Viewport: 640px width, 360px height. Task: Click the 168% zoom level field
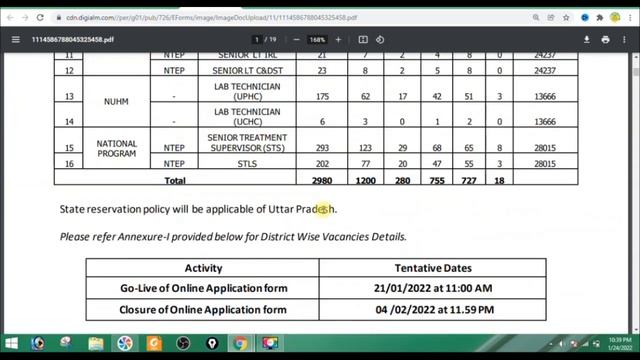pyautogui.click(x=317, y=40)
